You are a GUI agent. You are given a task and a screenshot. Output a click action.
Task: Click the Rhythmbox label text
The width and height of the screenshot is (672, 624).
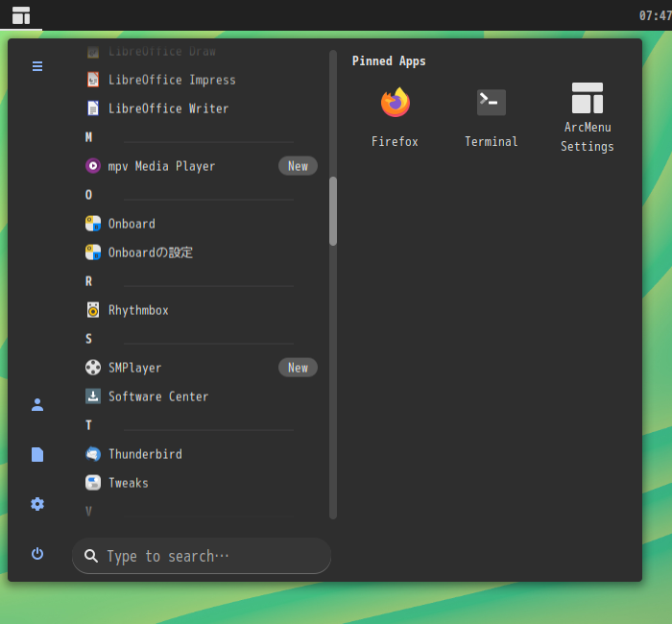[138, 310]
